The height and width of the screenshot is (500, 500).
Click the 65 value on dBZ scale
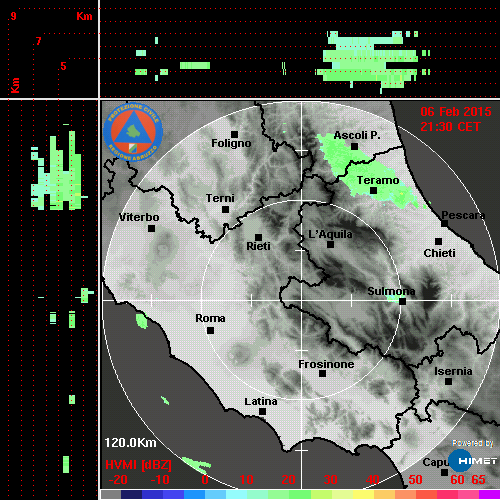(x=478, y=480)
